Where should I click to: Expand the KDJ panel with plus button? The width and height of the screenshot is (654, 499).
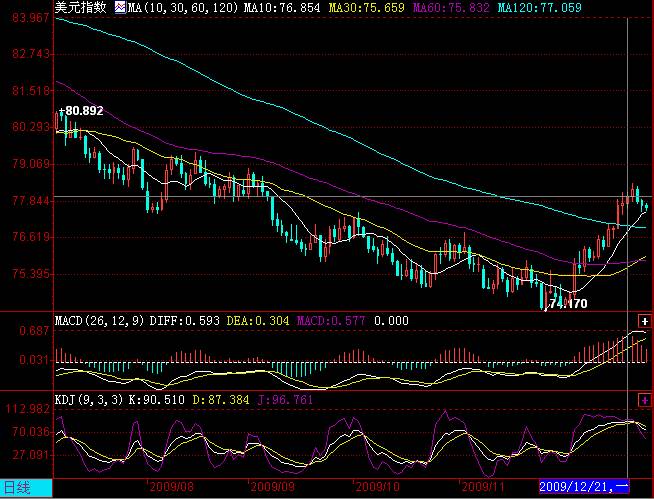point(643,400)
